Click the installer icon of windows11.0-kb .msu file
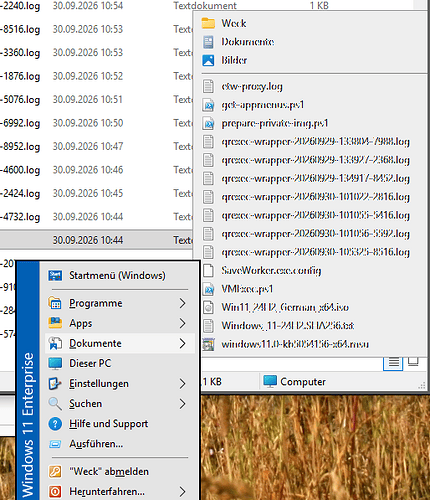430x500 pixels. click(208, 344)
